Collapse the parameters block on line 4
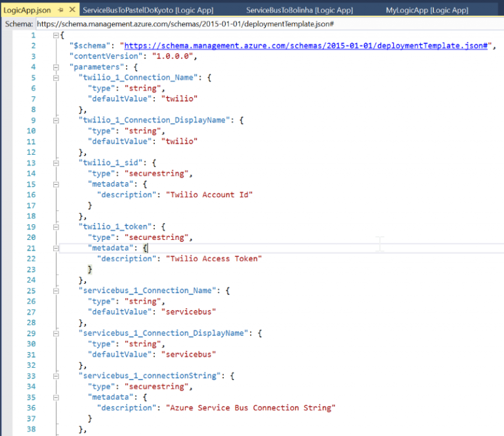This screenshot has height=436, width=504. coord(56,67)
